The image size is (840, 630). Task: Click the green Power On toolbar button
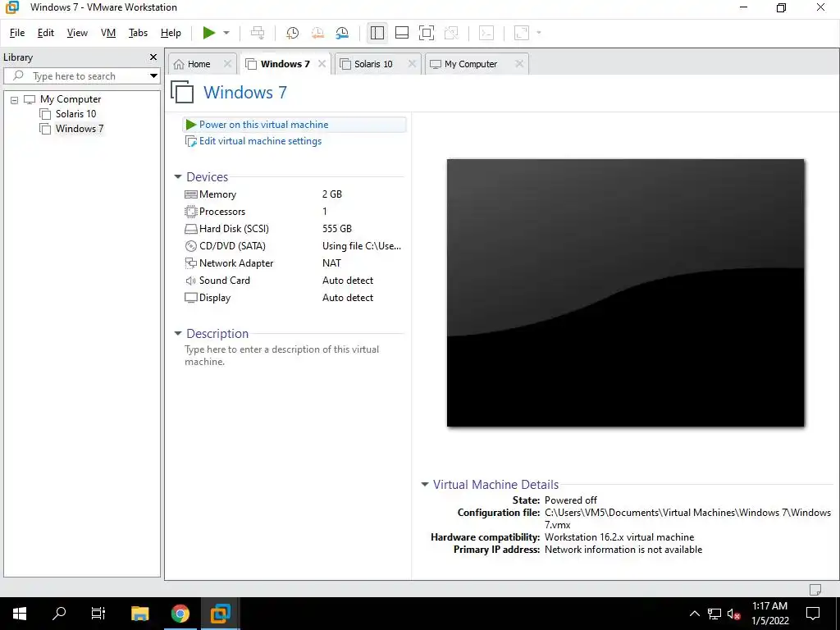coord(209,33)
